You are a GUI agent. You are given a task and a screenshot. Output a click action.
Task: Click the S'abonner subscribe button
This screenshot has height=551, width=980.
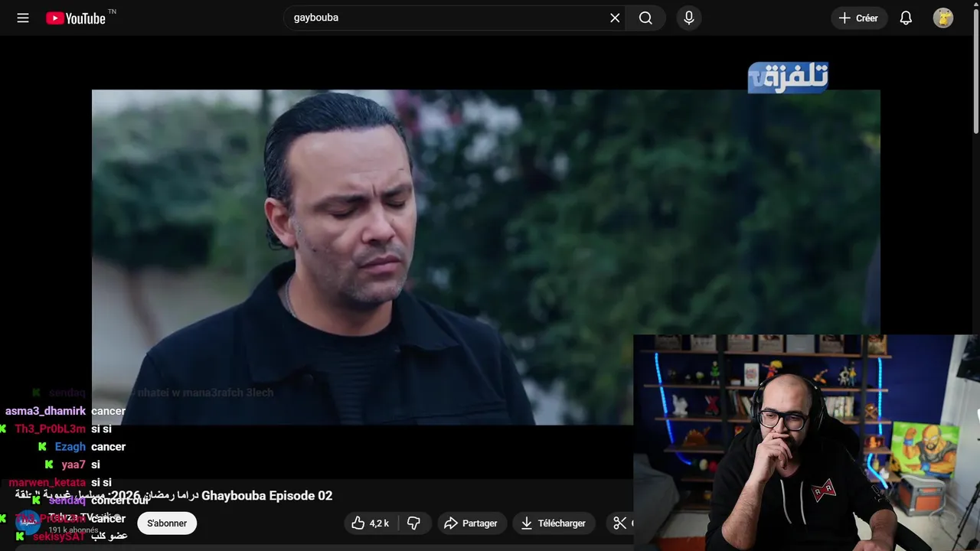[167, 523]
